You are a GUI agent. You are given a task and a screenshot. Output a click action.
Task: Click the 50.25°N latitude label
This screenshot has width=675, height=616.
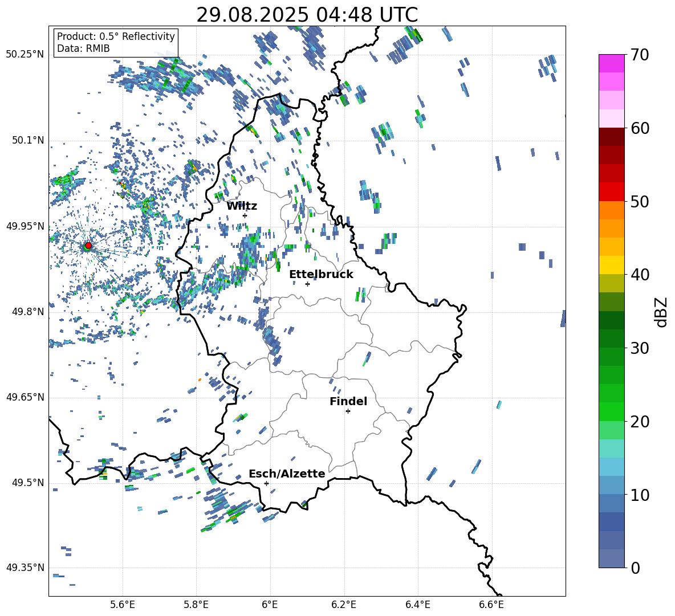pos(25,55)
